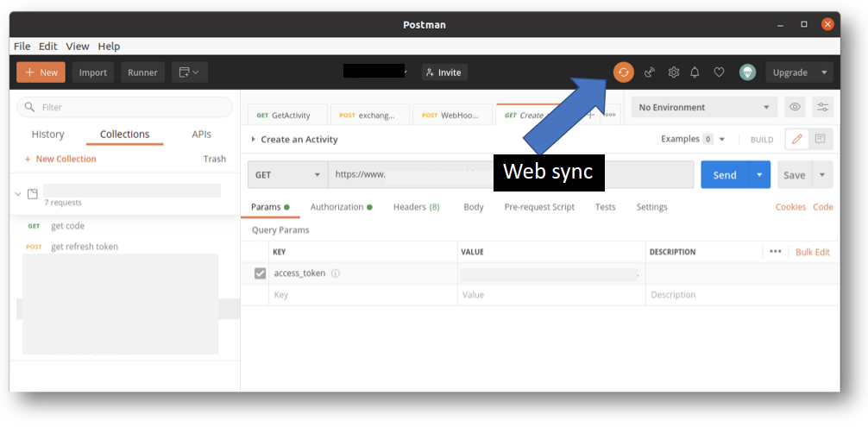The width and height of the screenshot is (868, 427).
Task: Click the Filter search field
Action: coord(125,107)
